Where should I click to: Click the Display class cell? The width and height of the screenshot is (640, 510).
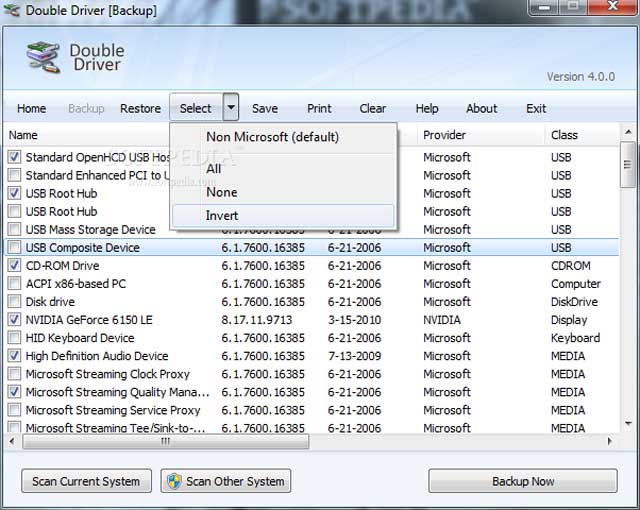click(x=569, y=319)
